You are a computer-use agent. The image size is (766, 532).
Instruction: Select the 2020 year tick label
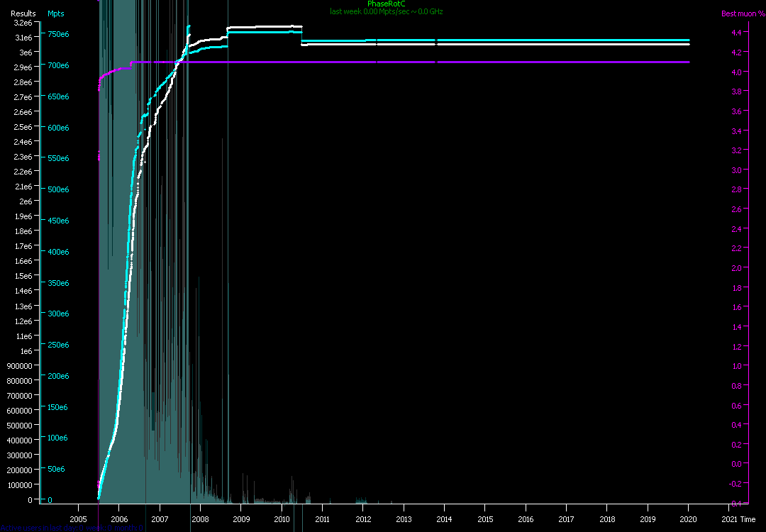pos(688,519)
